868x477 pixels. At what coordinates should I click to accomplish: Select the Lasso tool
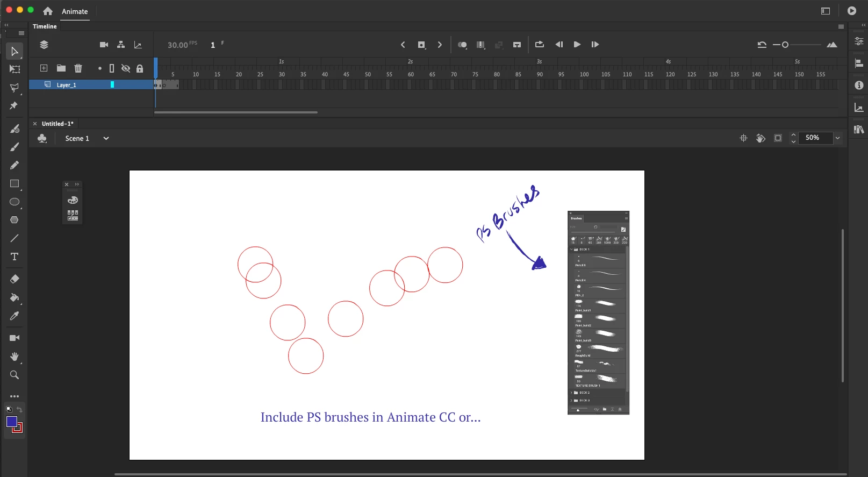(x=15, y=88)
